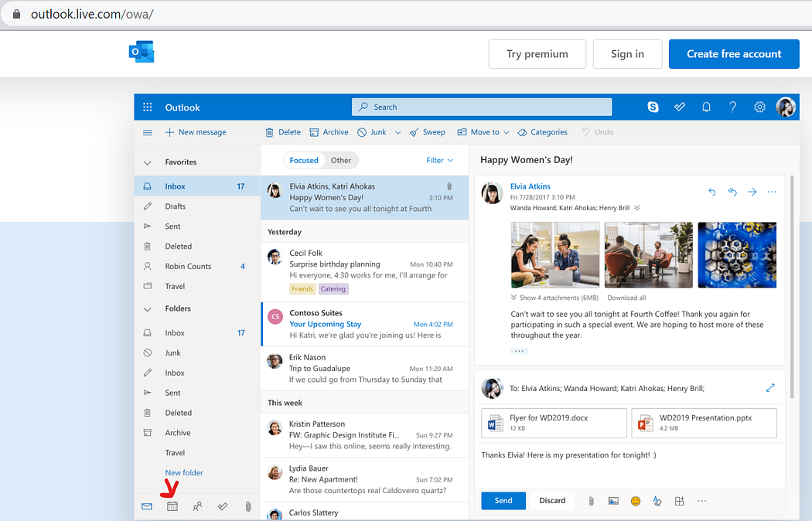Open the WD2019 Presentation.pptx attachment
This screenshot has width=812, height=521.
coord(705,423)
